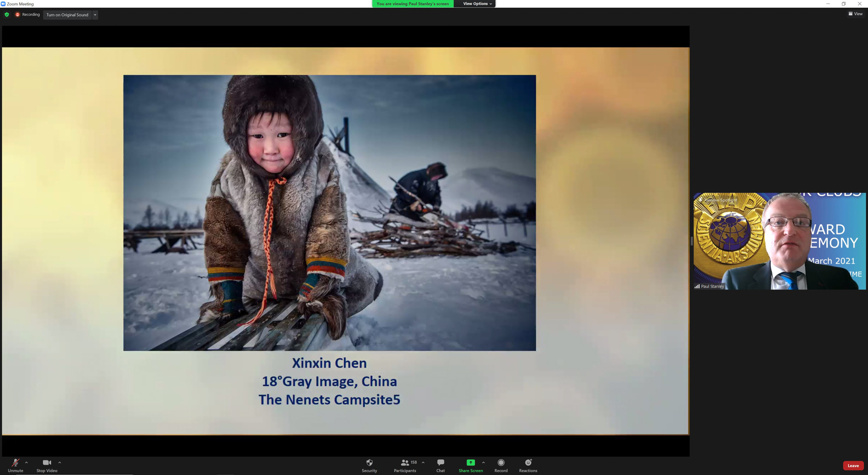868x475 pixels.
Task: Click the green encryption shield icon
Action: 7,15
